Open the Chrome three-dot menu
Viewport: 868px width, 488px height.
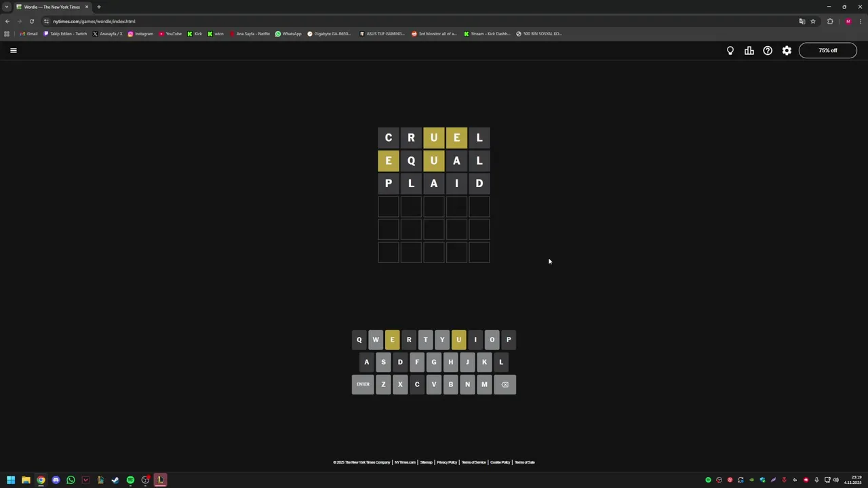click(861, 21)
